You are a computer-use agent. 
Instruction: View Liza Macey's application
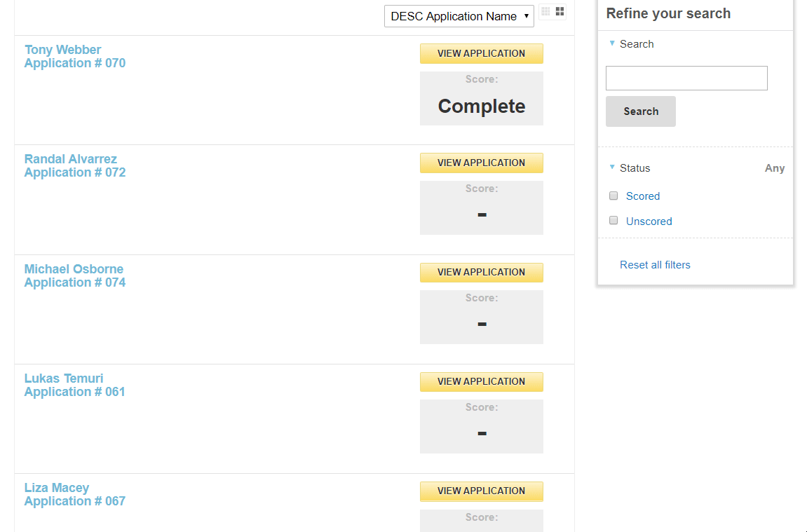tap(481, 491)
